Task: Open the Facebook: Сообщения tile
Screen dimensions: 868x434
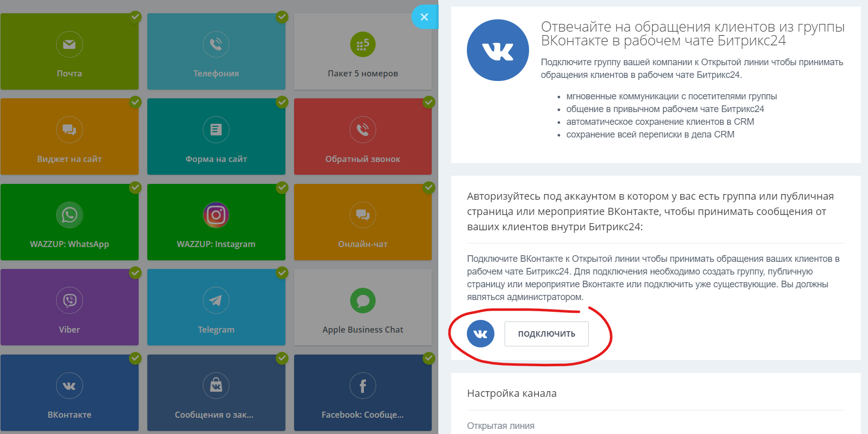Action: [x=363, y=393]
